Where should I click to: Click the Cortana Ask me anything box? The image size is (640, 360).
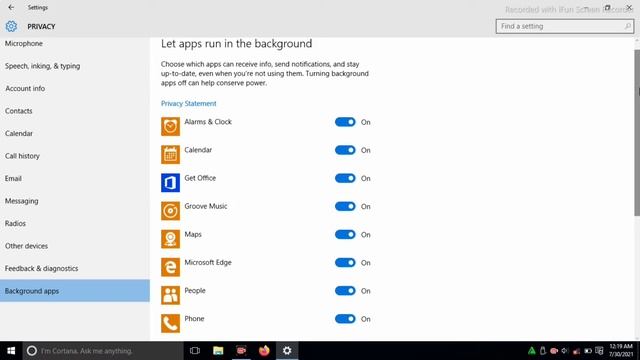tap(102, 351)
